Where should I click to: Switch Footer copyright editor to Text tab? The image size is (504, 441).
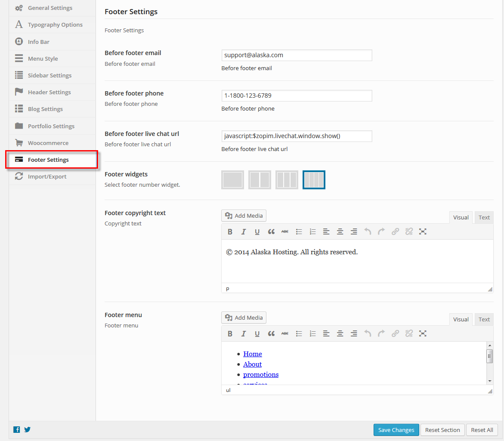[x=484, y=217]
